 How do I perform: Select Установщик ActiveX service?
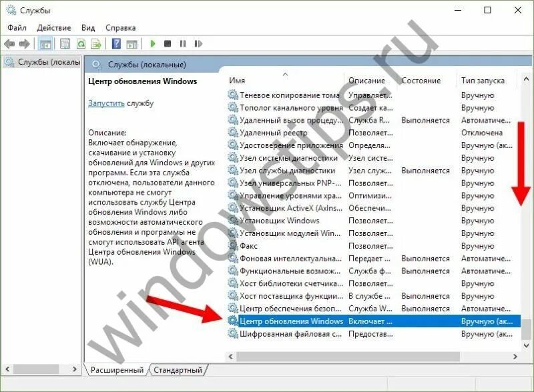(x=374, y=208)
